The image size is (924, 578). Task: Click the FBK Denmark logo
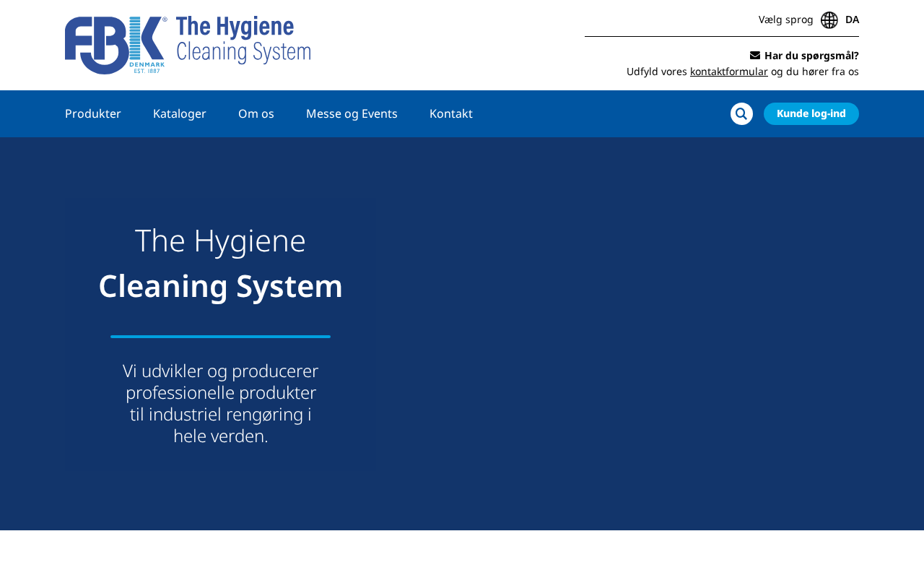[x=115, y=45]
